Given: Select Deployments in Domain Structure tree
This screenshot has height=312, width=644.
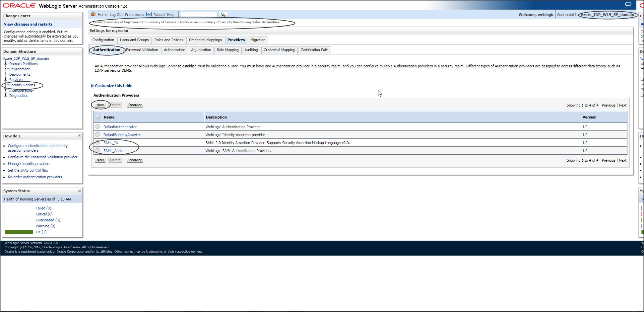Looking at the screenshot, I should coord(20,74).
